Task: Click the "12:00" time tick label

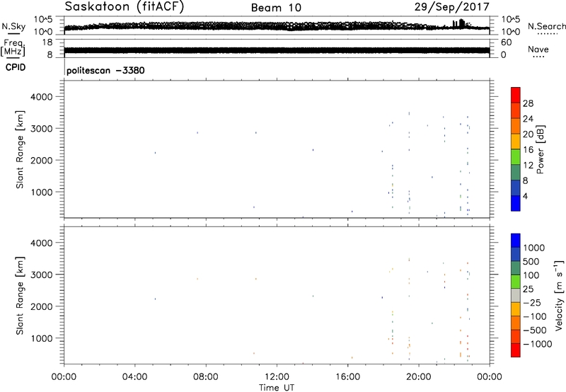Action: (x=277, y=377)
